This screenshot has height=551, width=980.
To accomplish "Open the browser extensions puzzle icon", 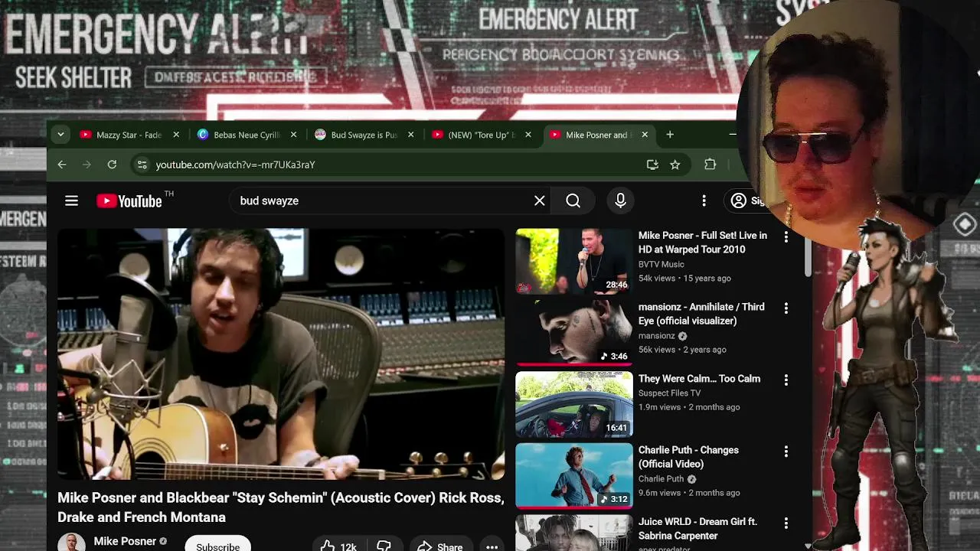I will click(710, 165).
